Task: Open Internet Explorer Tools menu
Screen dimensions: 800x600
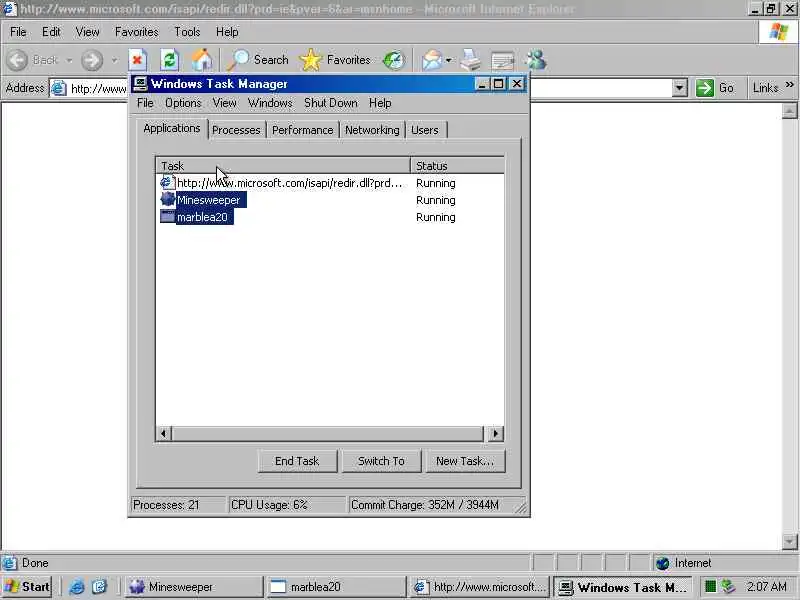Action: coord(187,32)
